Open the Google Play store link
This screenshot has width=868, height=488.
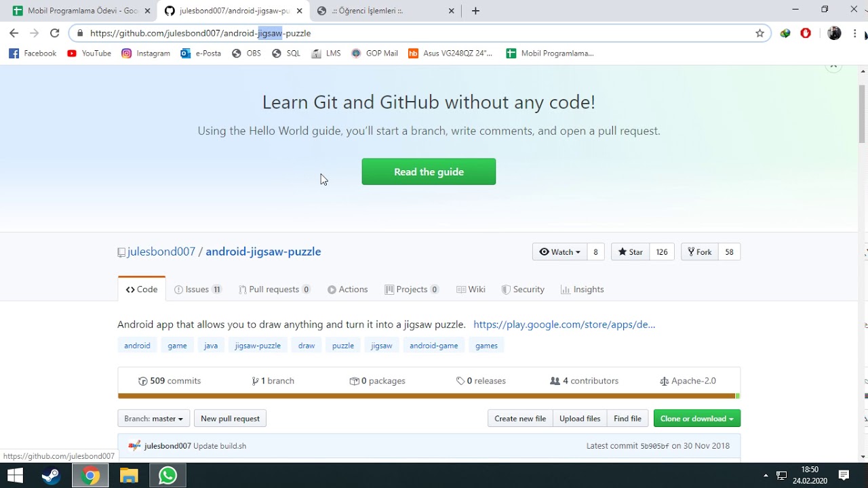tap(564, 325)
